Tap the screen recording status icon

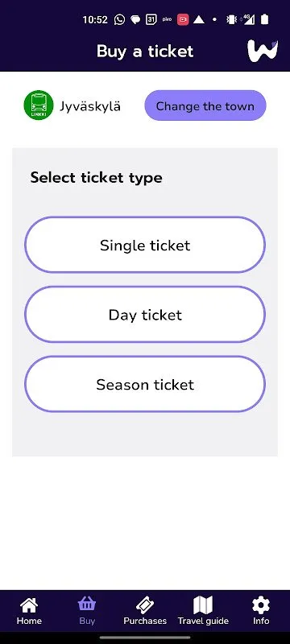pyautogui.click(x=183, y=19)
